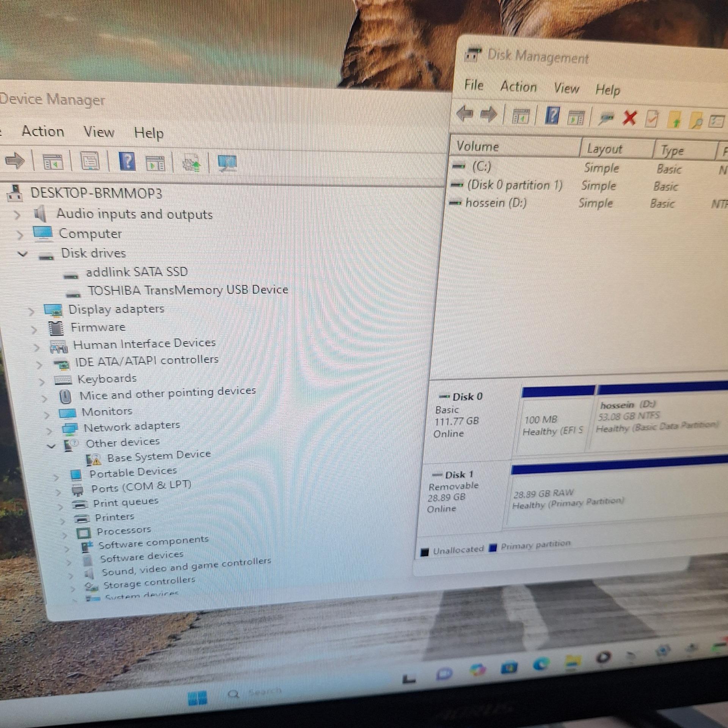The height and width of the screenshot is (728, 728).
Task: Select Mice and other pointing devices
Action: 168,393
